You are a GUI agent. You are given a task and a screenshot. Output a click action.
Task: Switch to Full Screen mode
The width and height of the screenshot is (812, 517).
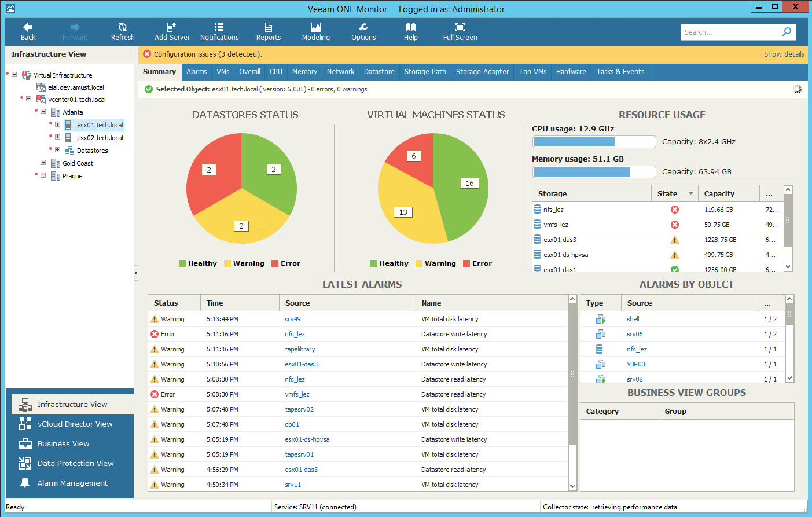pyautogui.click(x=460, y=27)
